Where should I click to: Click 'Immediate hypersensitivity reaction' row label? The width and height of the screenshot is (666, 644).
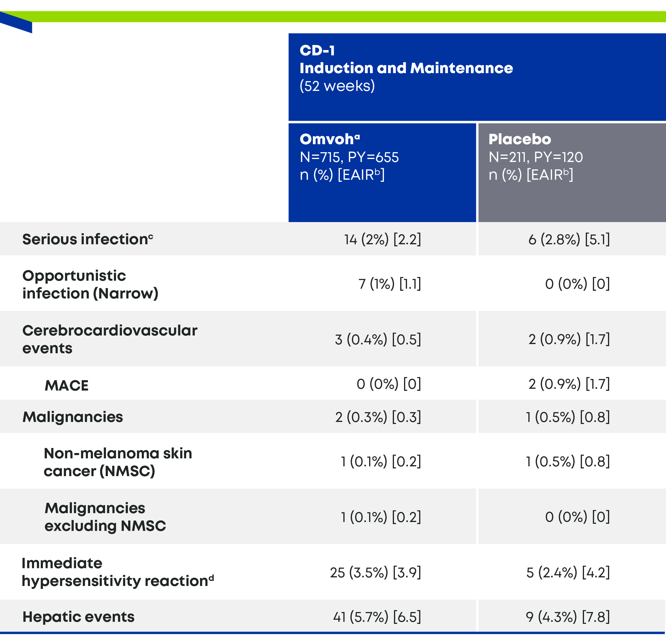[118, 572]
